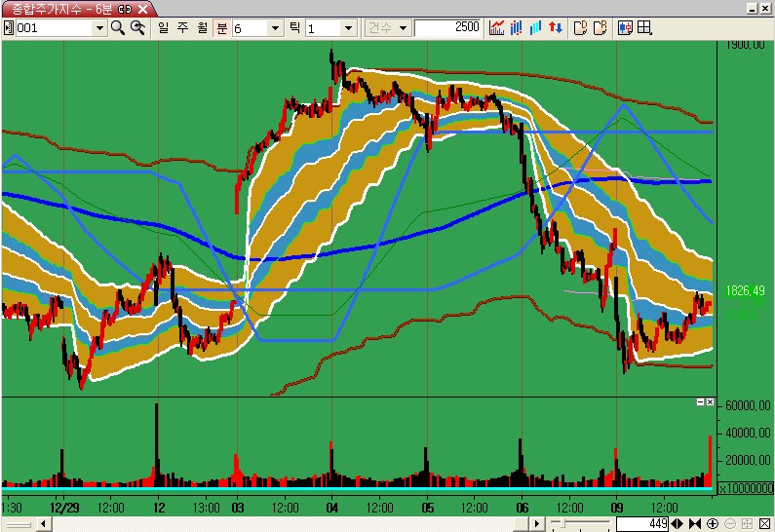The image size is (775, 532).
Task: Select the 주 (weekly) period toggle
Action: (x=181, y=27)
